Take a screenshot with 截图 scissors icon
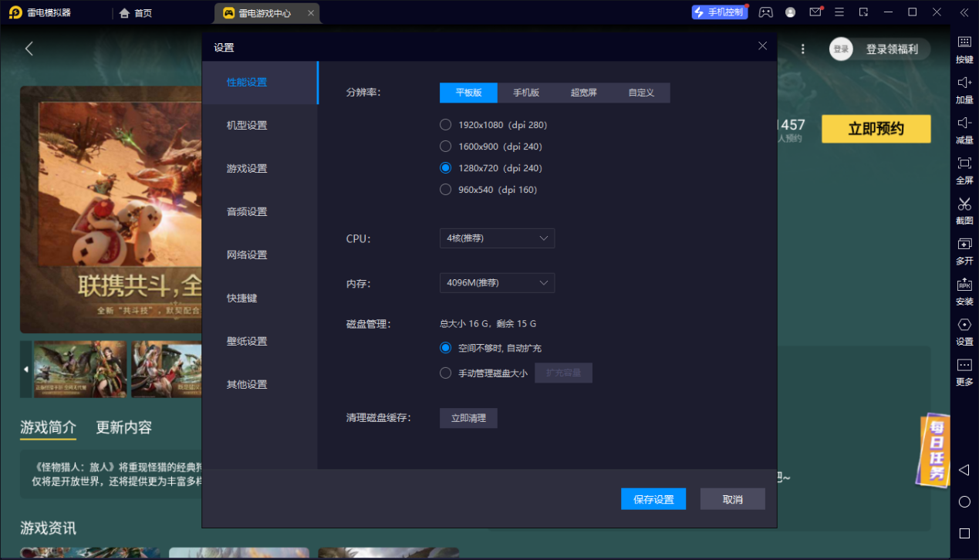The image size is (979, 560). click(x=964, y=203)
